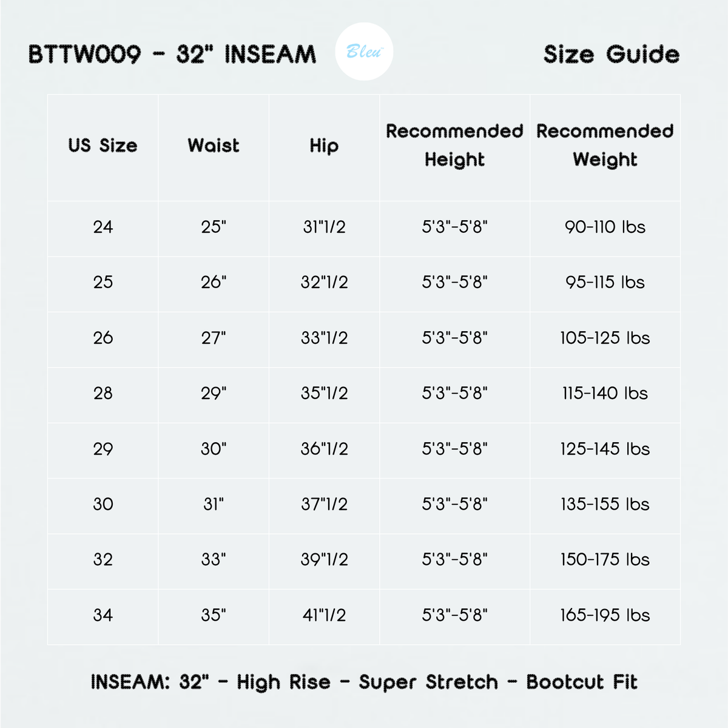
Task: Click US size 24 cell
Action: (103, 227)
